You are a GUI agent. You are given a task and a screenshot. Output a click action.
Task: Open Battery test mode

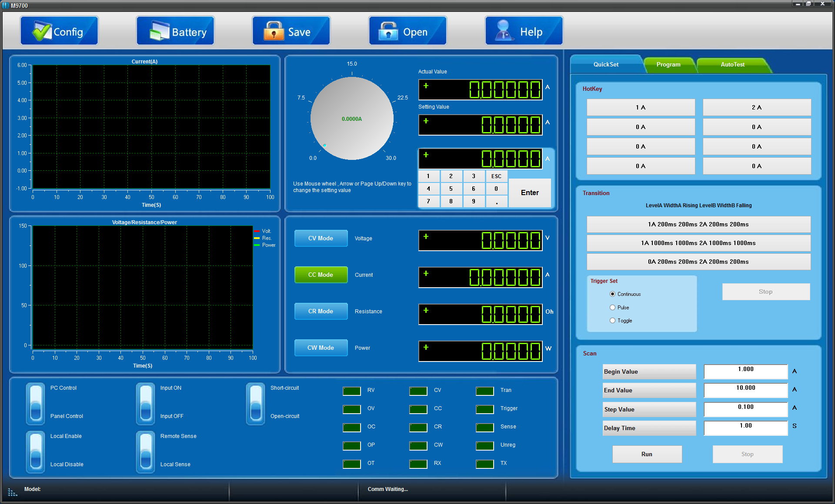point(175,30)
